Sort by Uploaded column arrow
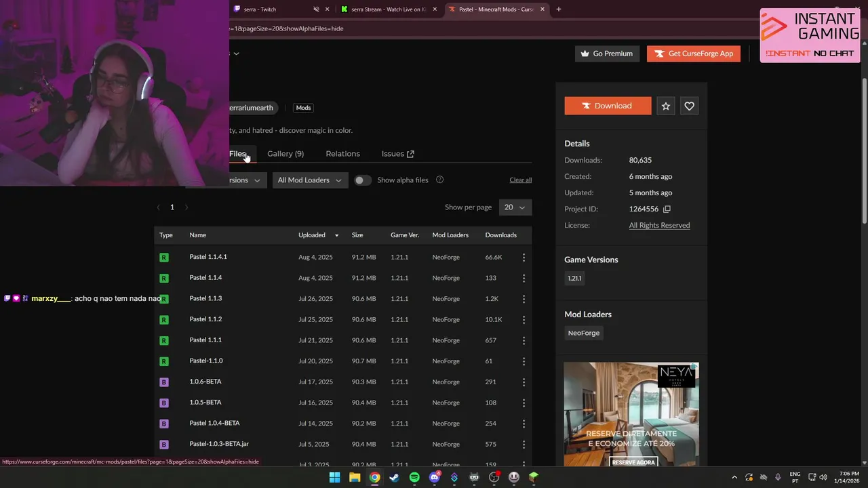Viewport: 868px width, 488px height. tap(336, 235)
